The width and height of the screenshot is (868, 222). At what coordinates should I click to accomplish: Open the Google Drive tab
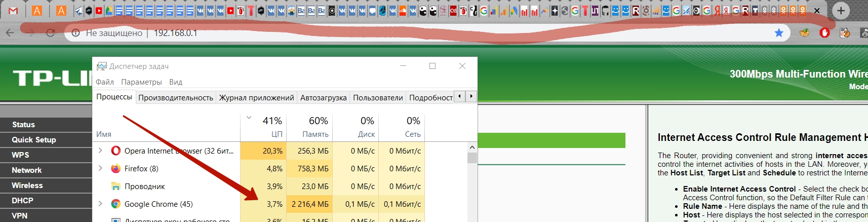point(109,11)
